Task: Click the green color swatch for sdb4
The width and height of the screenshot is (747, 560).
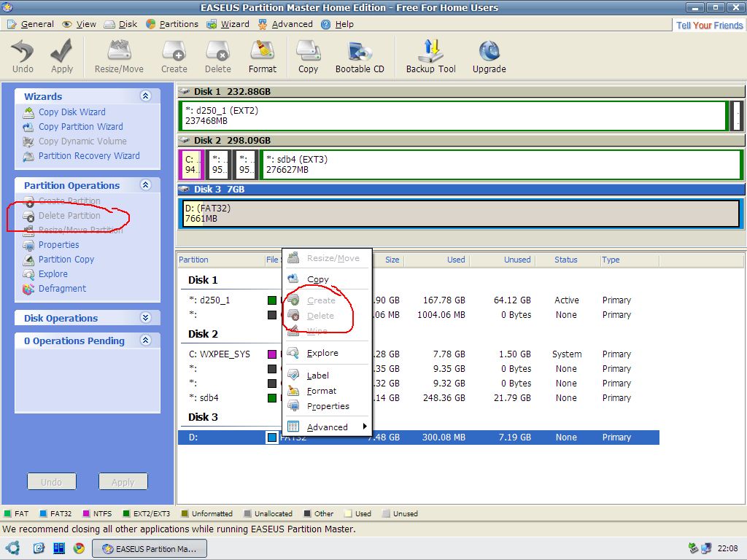Action: [272, 397]
